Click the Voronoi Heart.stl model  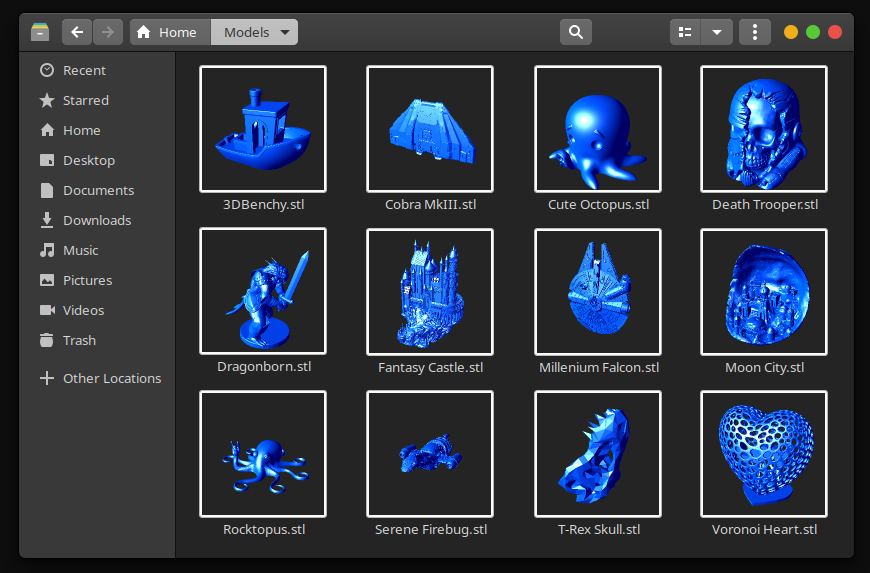pos(764,454)
